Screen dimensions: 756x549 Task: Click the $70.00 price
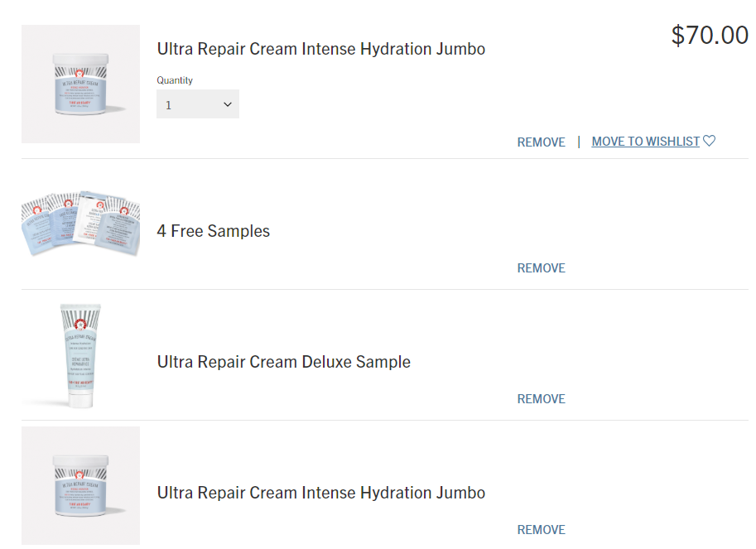[710, 35]
